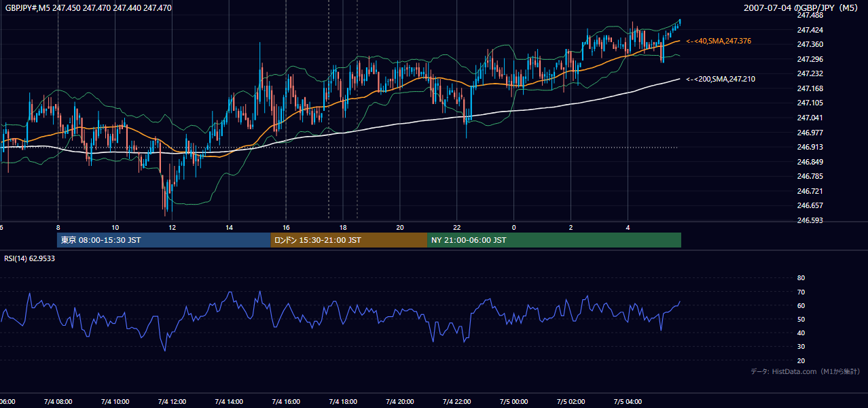Click RSI axis level 70

pos(801,292)
